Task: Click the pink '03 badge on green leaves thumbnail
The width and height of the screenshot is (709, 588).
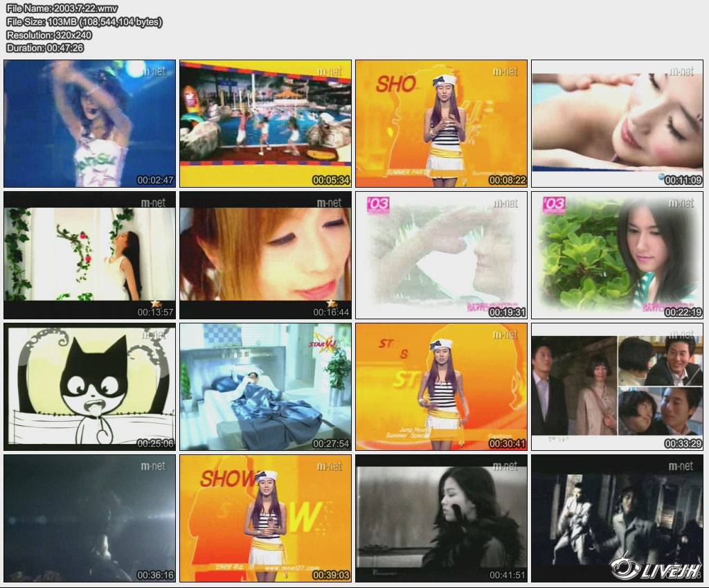Action: (555, 205)
